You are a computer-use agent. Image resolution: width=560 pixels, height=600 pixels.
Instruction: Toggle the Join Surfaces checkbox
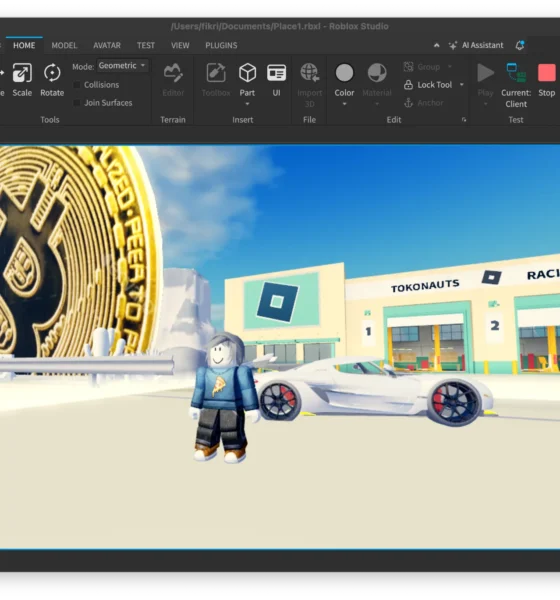pyautogui.click(x=77, y=103)
